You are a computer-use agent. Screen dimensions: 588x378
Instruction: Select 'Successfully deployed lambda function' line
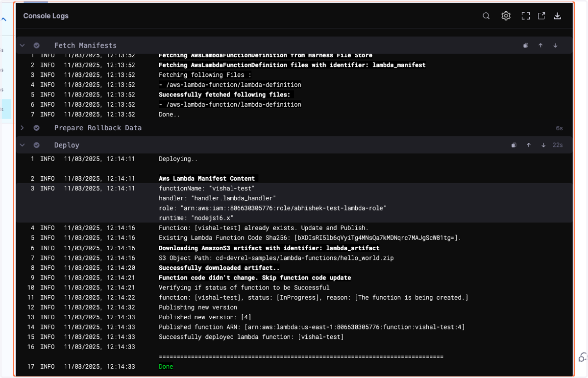click(251, 337)
